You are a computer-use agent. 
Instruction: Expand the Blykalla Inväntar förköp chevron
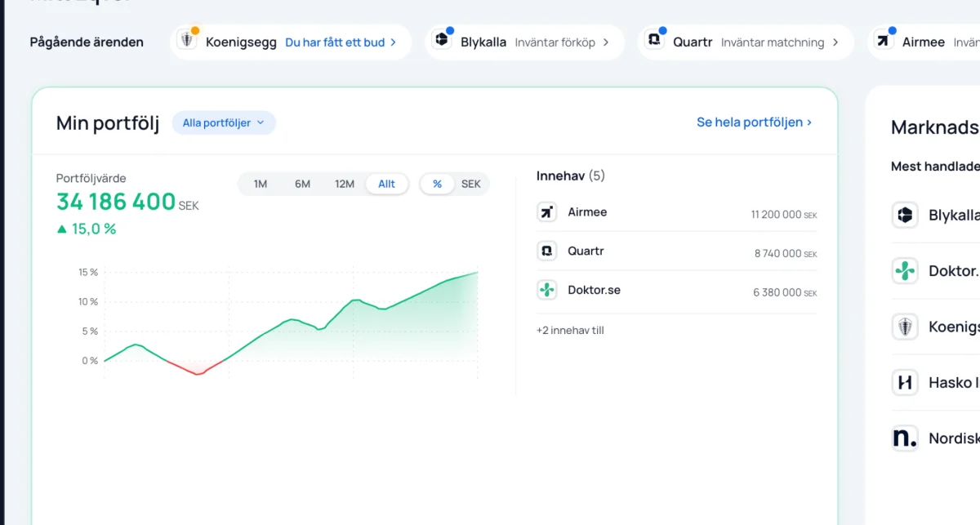point(606,42)
